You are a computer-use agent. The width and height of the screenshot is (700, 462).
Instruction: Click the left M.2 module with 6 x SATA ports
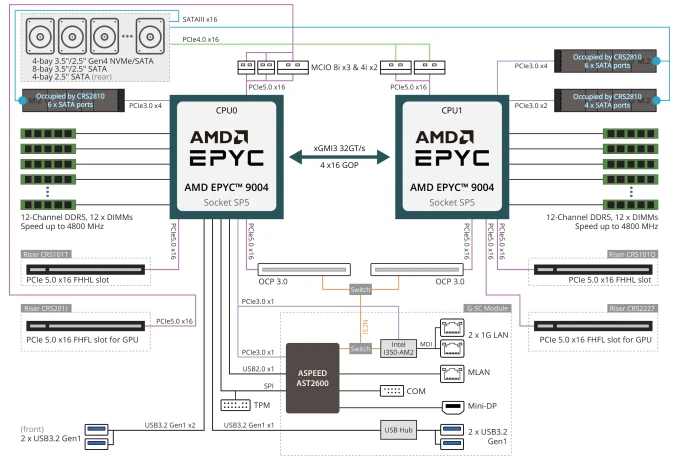point(73,100)
